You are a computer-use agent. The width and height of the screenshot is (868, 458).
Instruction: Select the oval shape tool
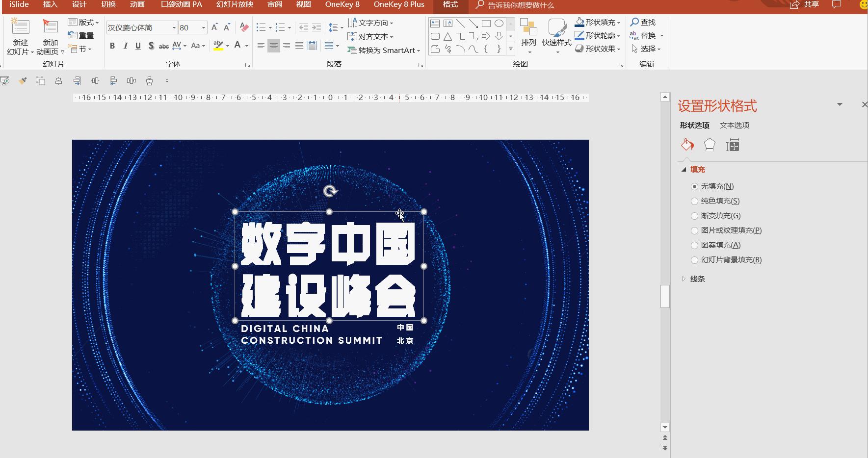500,23
